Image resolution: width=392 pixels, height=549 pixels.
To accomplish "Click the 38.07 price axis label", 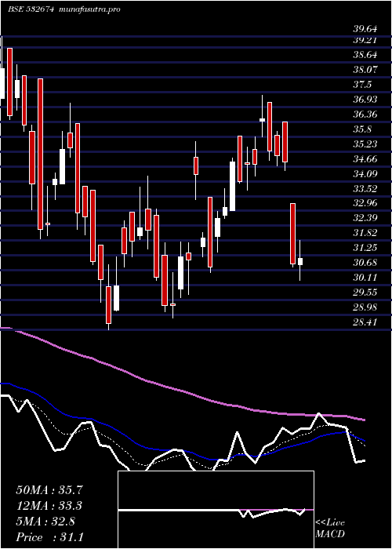I will click(x=365, y=70).
